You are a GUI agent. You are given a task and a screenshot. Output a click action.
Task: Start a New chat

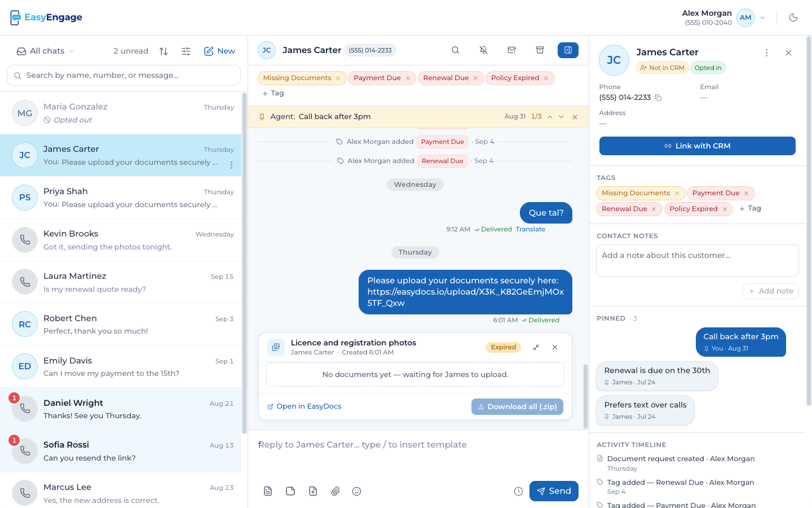(219, 51)
